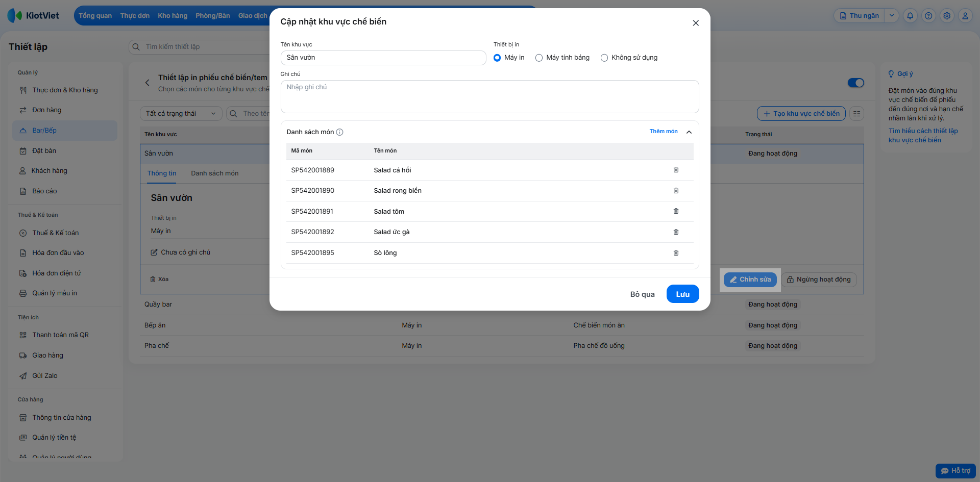The image size is (980, 482).
Task: Click the search icon in Tìm kiếm thiết lập
Action: click(136, 47)
